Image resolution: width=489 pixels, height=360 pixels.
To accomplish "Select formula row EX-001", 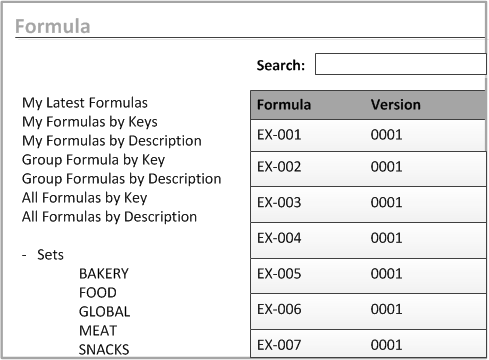I will (x=368, y=135).
